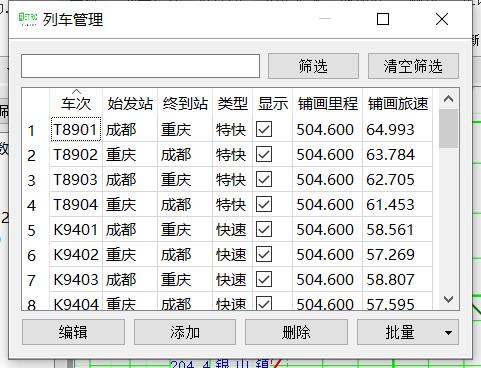Click scrollbar down arrow in train table
The image size is (481, 368).
point(448,299)
